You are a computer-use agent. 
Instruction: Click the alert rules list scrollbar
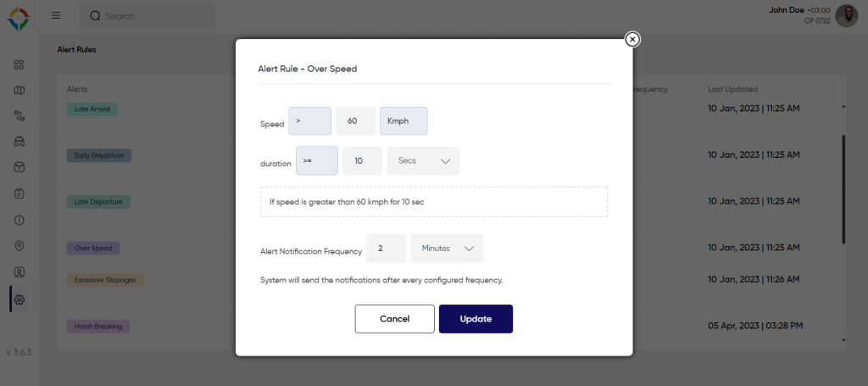[x=843, y=187]
